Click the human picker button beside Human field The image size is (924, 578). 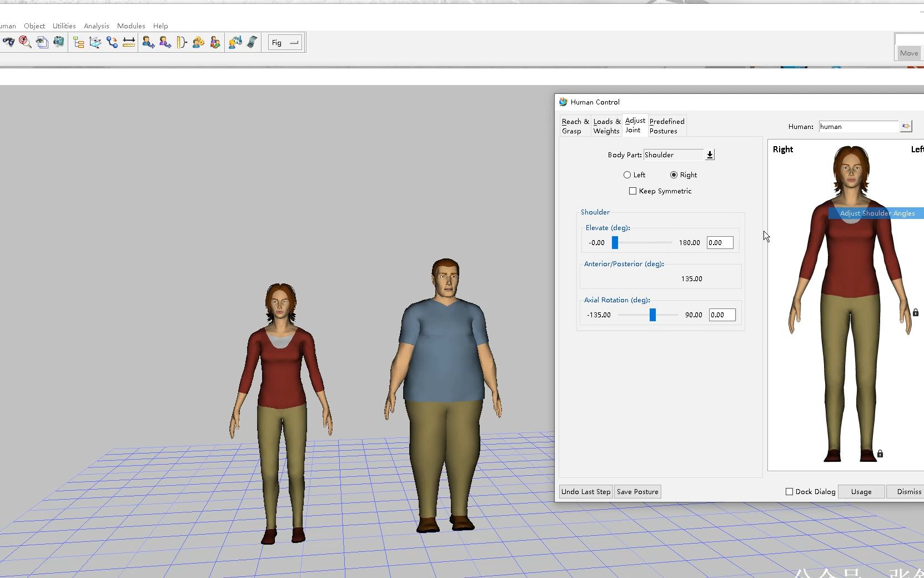[x=906, y=126]
